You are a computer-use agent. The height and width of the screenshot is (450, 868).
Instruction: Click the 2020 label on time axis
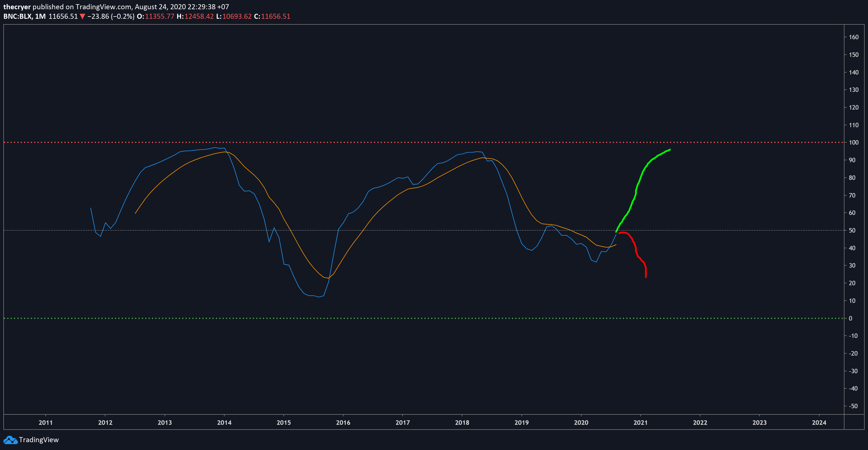pos(581,422)
